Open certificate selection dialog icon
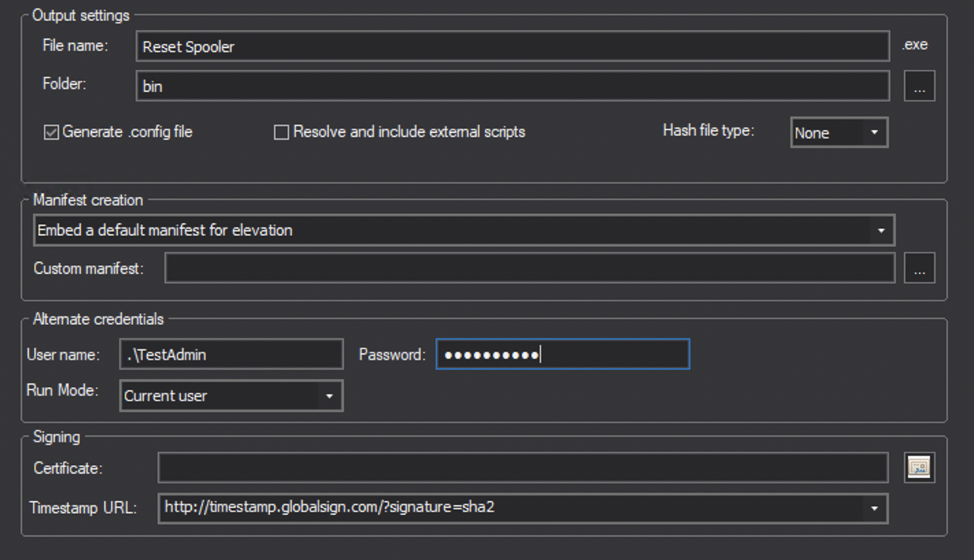The image size is (974, 560). (x=919, y=468)
